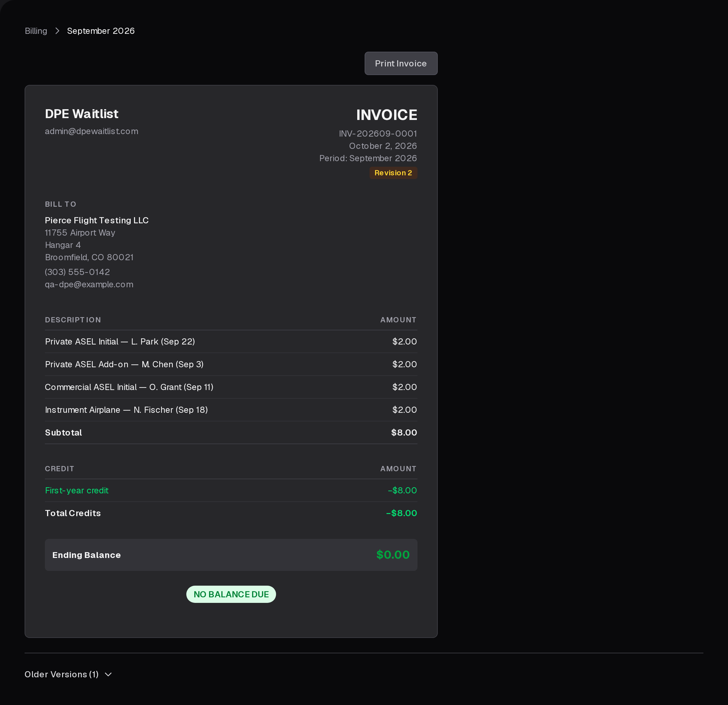
Task: Click address line 11755 Airport Way
Action: click(80, 233)
